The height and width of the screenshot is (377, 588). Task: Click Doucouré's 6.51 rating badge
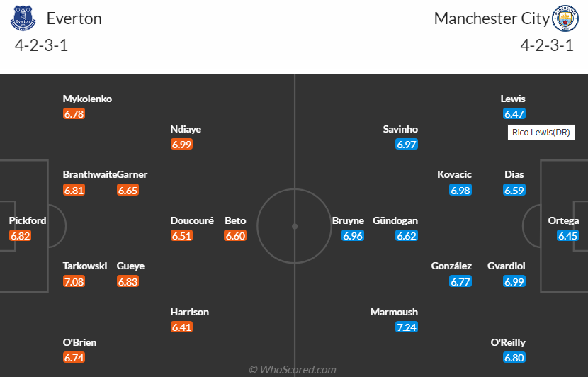(181, 236)
